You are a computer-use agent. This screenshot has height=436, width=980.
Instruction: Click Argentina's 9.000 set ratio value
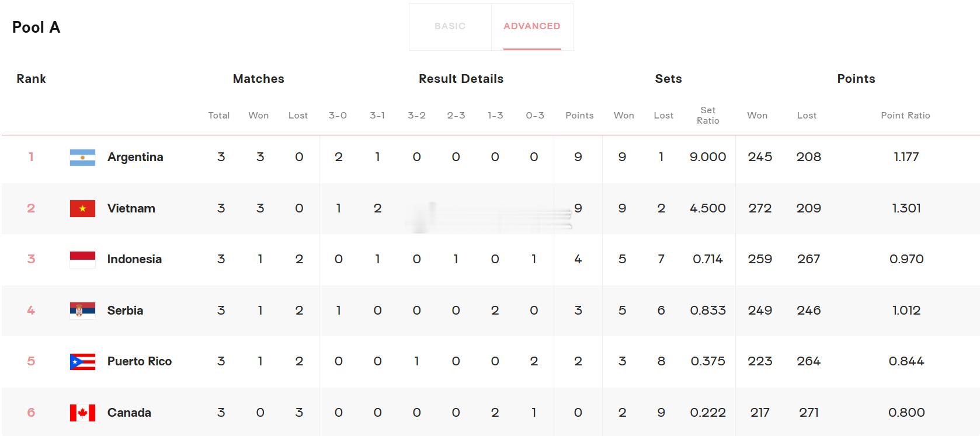[707, 157]
